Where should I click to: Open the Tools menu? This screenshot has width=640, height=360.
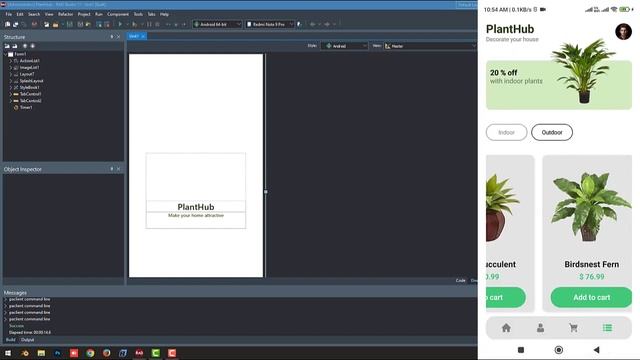coord(138,14)
